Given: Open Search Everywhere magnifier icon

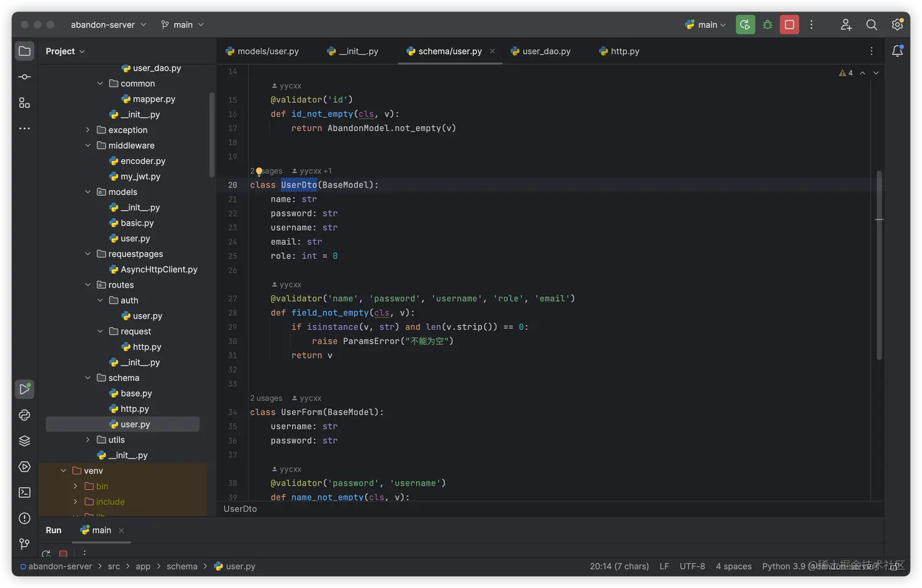Looking at the screenshot, I should (871, 24).
